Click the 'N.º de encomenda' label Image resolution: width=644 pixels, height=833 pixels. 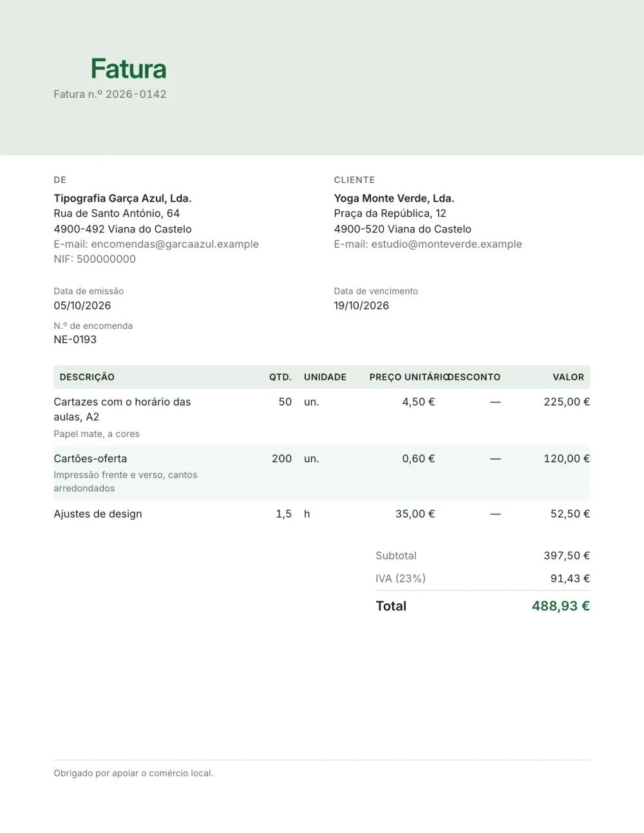click(x=93, y=326)
